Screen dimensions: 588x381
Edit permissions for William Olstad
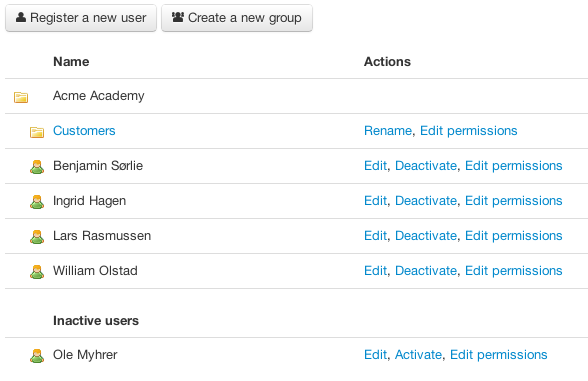[x=513, y=270]
